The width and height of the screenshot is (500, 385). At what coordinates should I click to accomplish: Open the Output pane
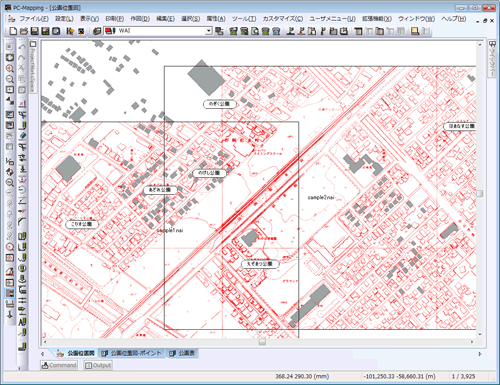(98, 365)
